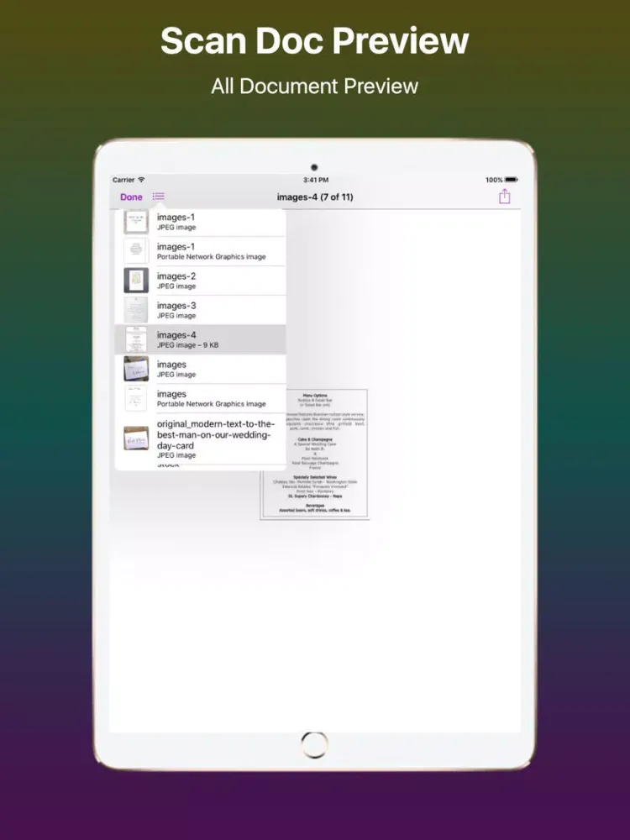
Task: Click the images-2 thumbnail
Action: pyautogui.click(x=136, y=281)
